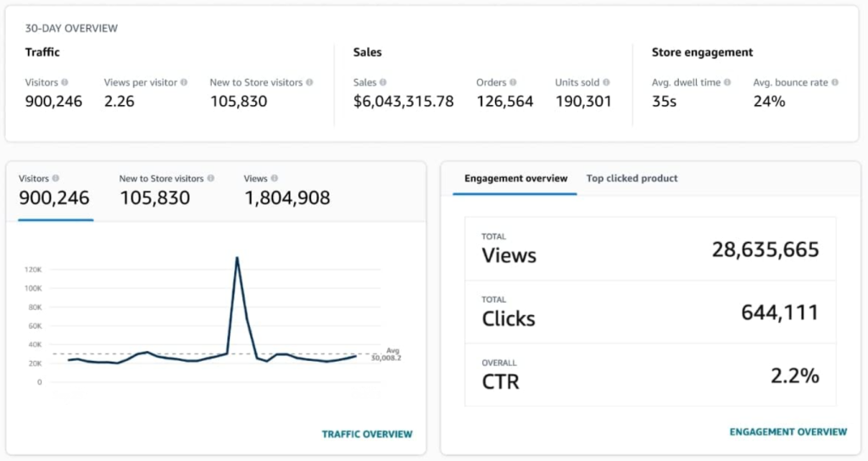
Task: Click the Total Clicks row showing 644,111
Action: (x=650, y=312)
